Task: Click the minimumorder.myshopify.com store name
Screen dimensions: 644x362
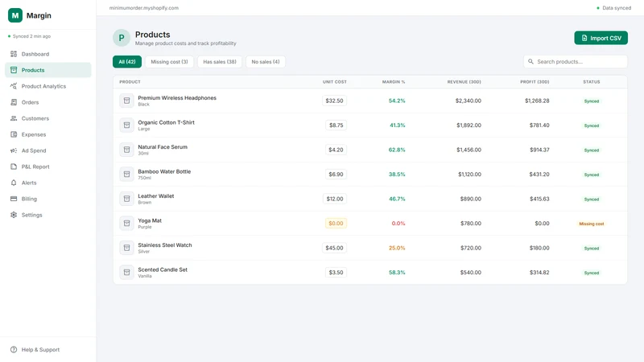Action: click(144, 8)
